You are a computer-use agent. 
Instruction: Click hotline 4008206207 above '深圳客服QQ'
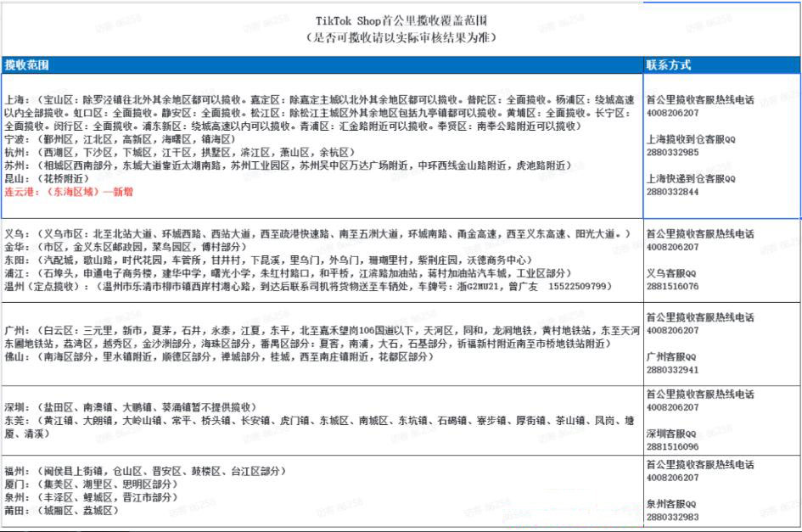point(673,407)
